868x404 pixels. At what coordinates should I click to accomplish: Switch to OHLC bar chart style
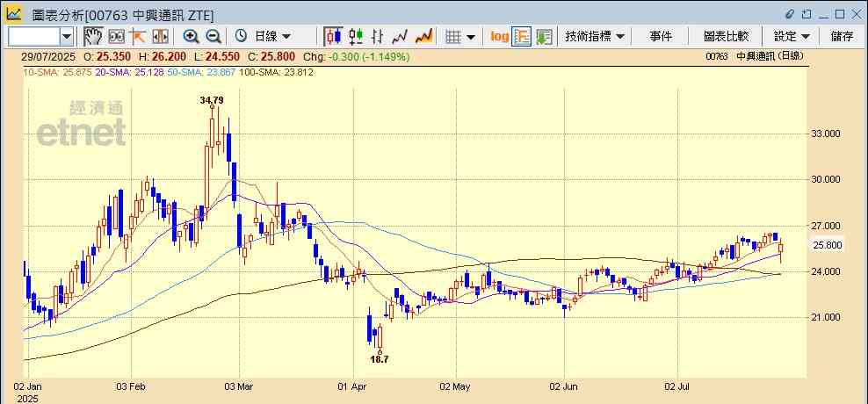coord(378,37)
